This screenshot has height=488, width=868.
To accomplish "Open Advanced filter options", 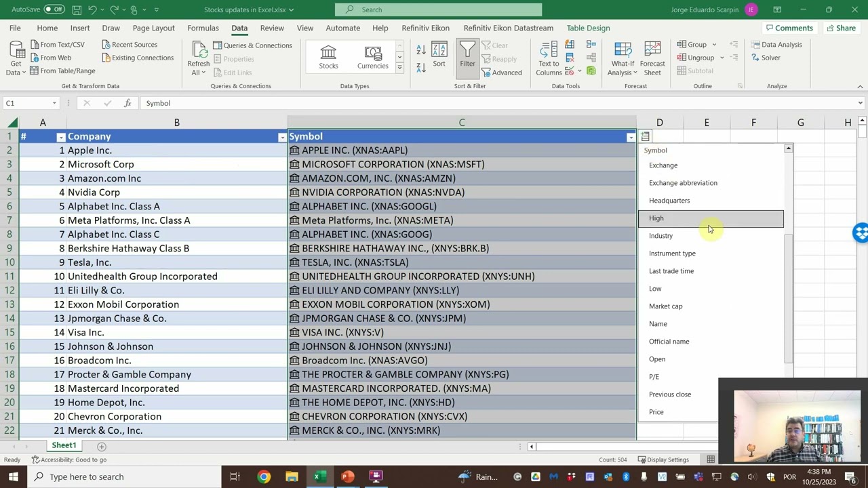I will pos(502,73).
